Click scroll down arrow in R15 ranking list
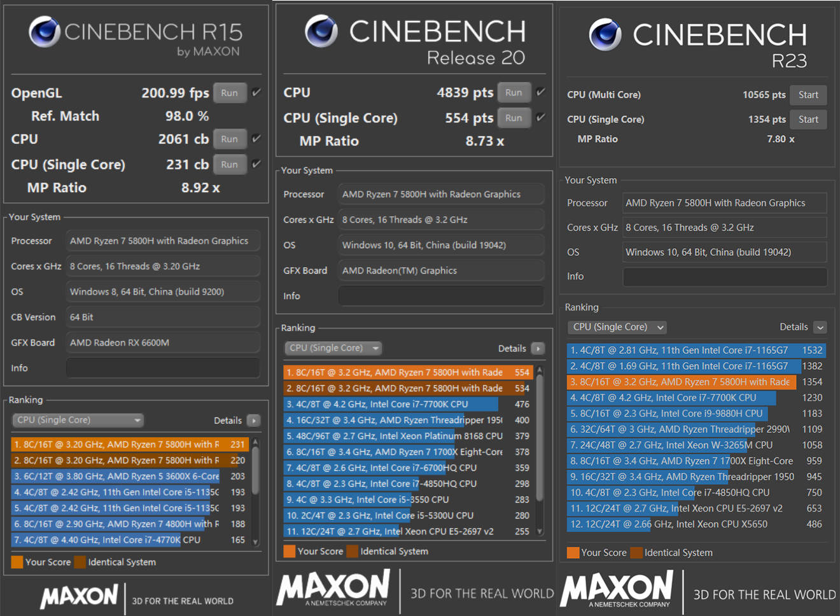Screen dimensions: 840x616 (x=256, y=542)
